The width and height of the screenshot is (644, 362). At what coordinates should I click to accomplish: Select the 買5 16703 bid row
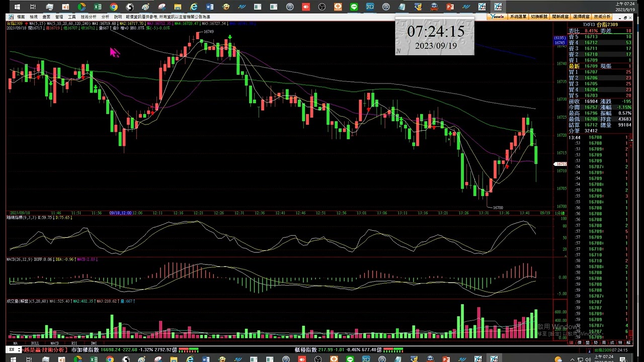(x=600, y=96)
